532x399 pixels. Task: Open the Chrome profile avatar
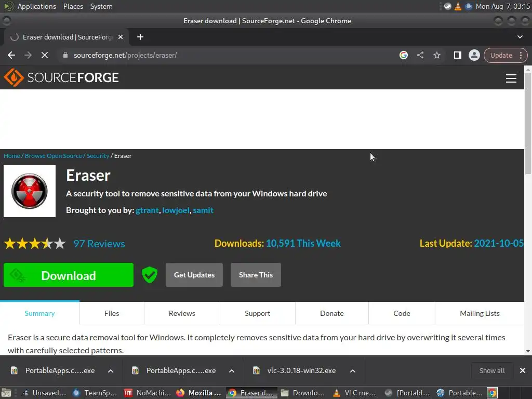pyautogui.click(x=474, y=55)
